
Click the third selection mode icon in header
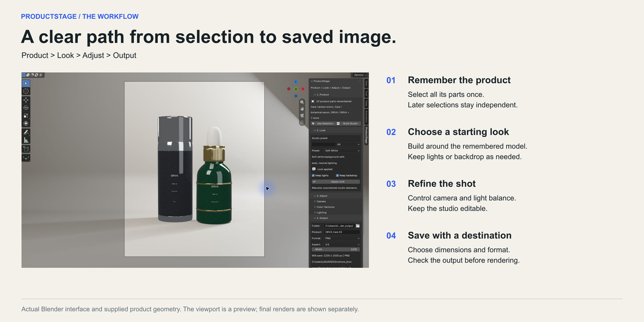pos(32,75)
